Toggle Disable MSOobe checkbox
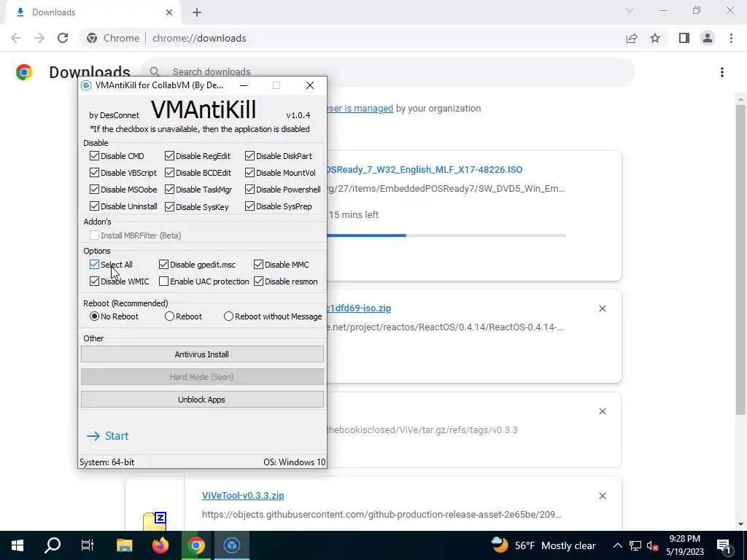Screen dimensions: 747x560 [x=94, y=189]
